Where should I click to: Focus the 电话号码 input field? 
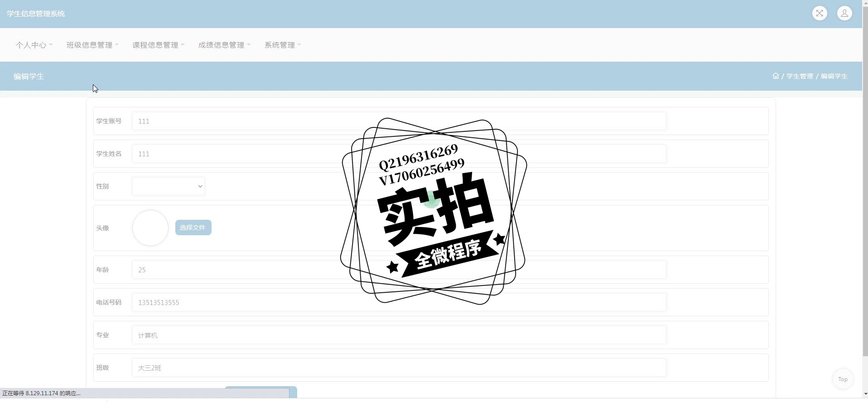(399, 302)
